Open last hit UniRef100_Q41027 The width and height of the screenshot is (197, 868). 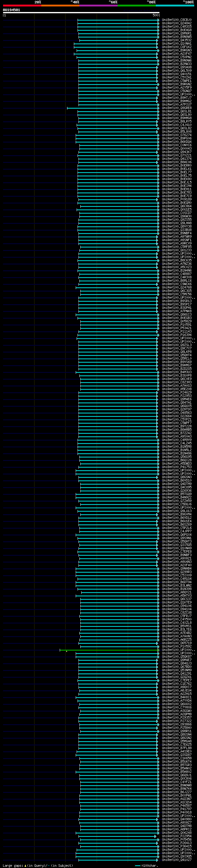tap(176, 860)
